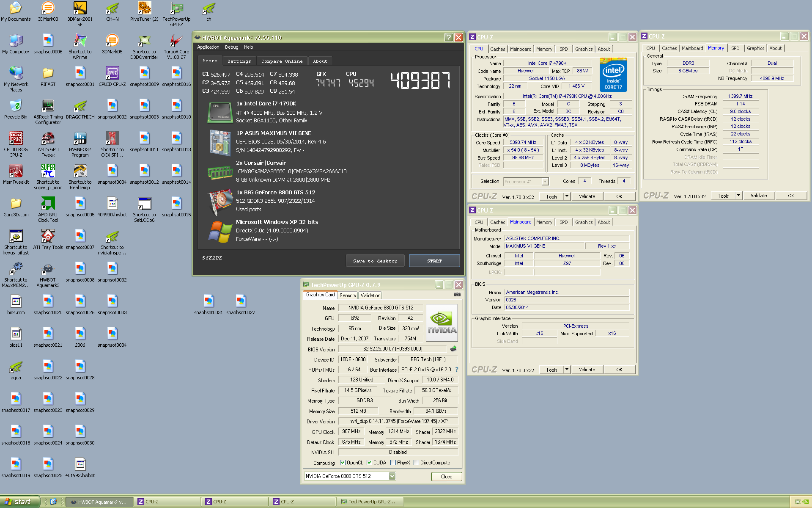This screenshot has width=812, height=508.
Task: Click the START button in Aquamark
Action: tap(434, 261)
